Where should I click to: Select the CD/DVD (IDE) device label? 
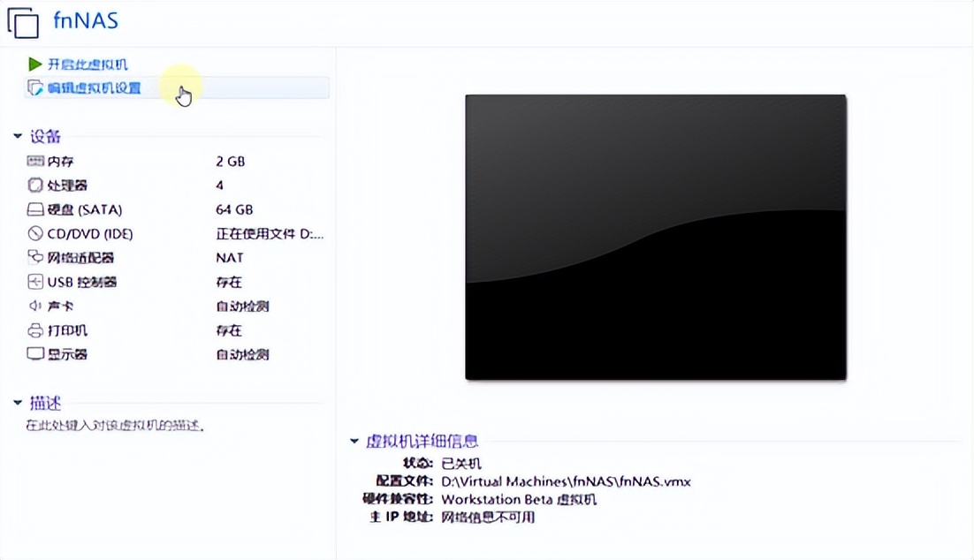point(91,234)
